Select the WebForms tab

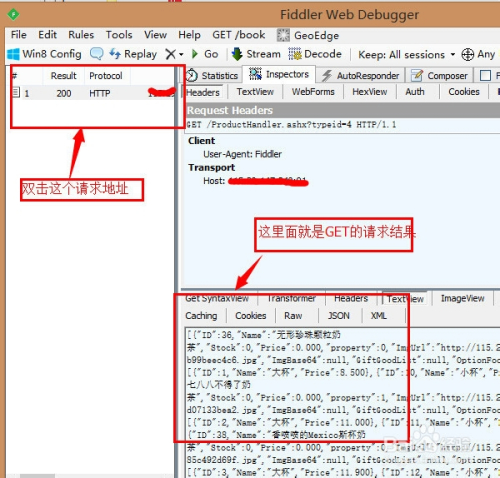[313, 92]
